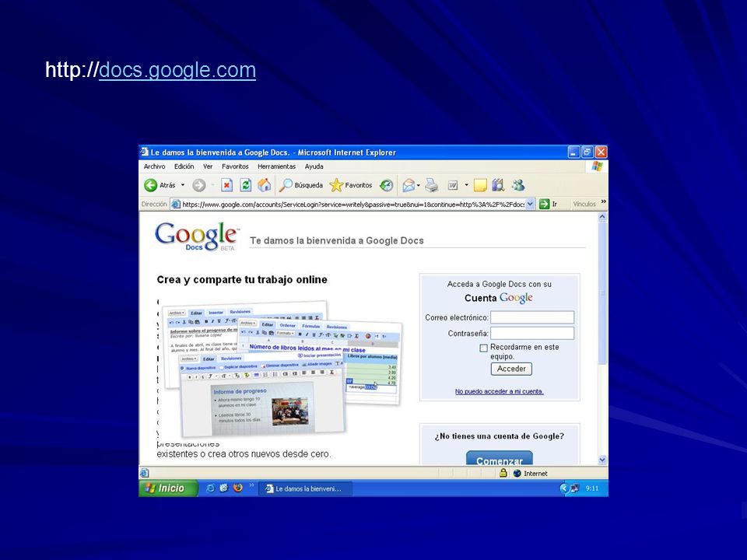Click the Vínculos links label

pos(584,204)
